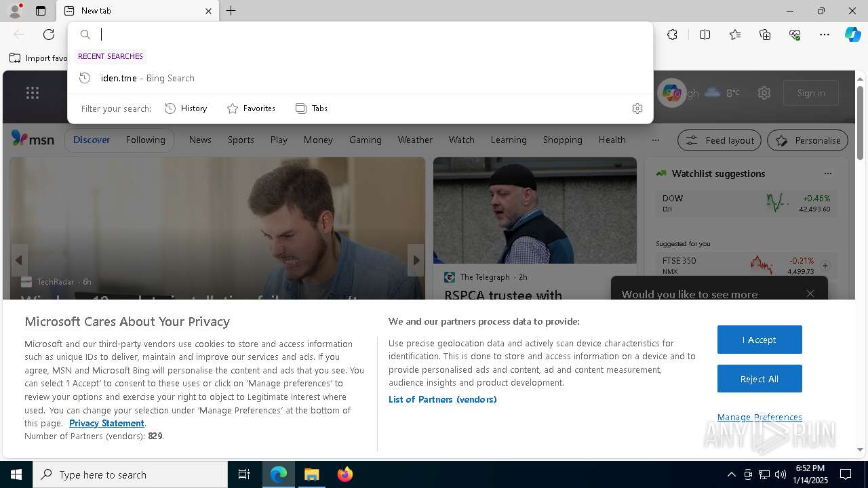868x488 pixels.
Task: Open the notification center icon
Action: (x=846, y=474)
